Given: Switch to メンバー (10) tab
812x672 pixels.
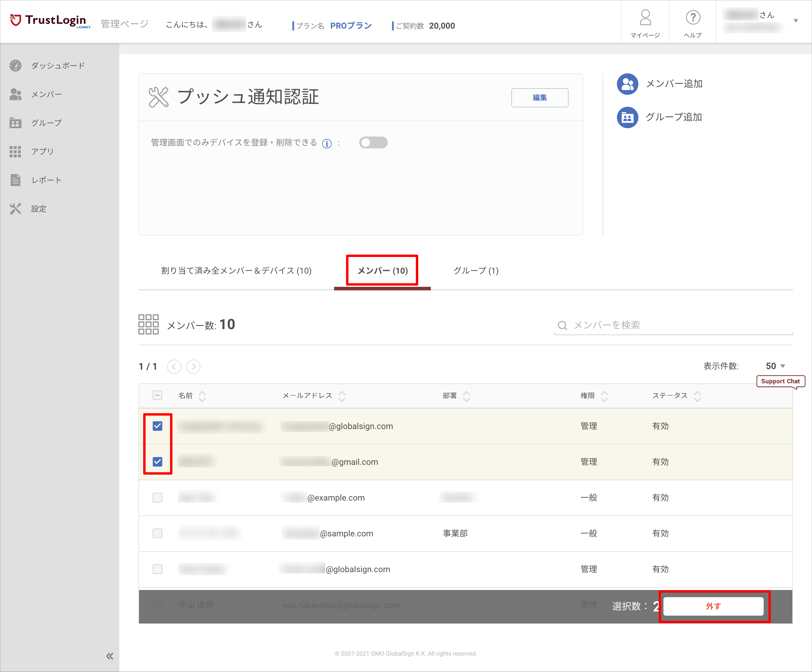Looking at the screenshot, I should pos(382,270).
